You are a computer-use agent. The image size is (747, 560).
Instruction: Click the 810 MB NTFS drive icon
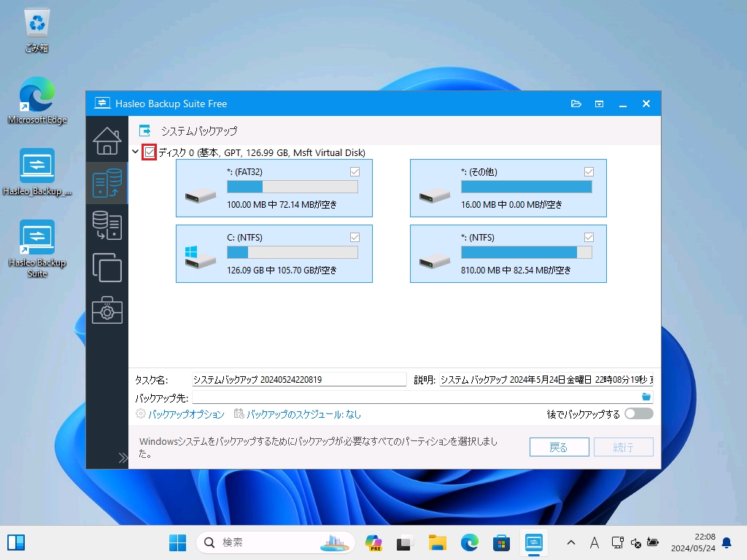point(435,261)
